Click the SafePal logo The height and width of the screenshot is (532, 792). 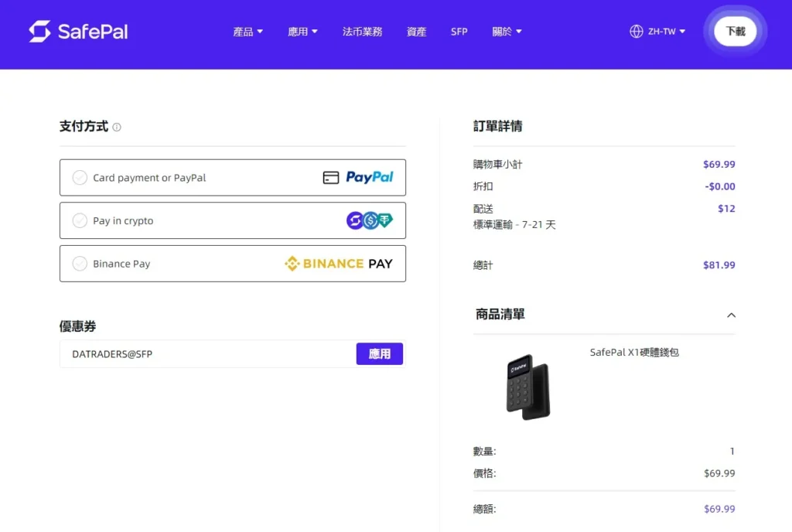[78, 31]
